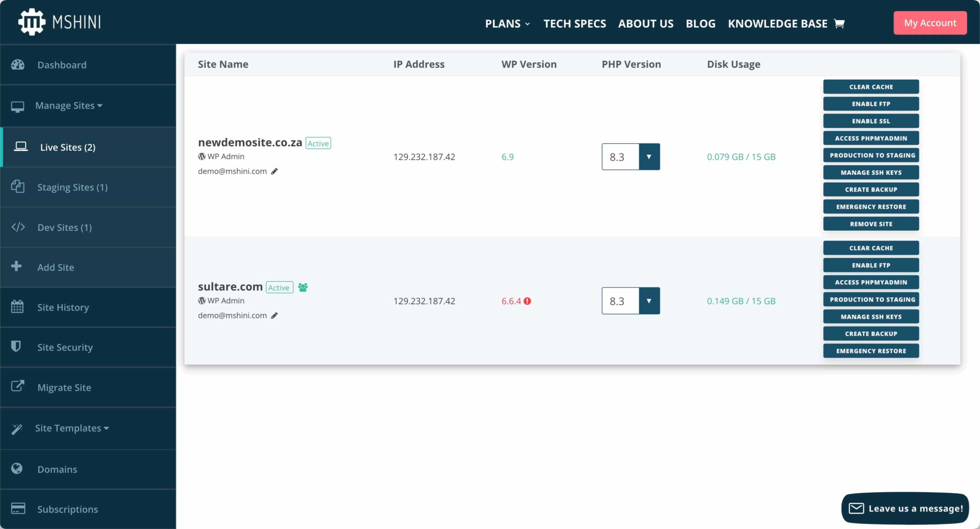Open Site Security via the shield icon
Image resolution: width=980 pixels, height=529 pixels.
point(16,346)
